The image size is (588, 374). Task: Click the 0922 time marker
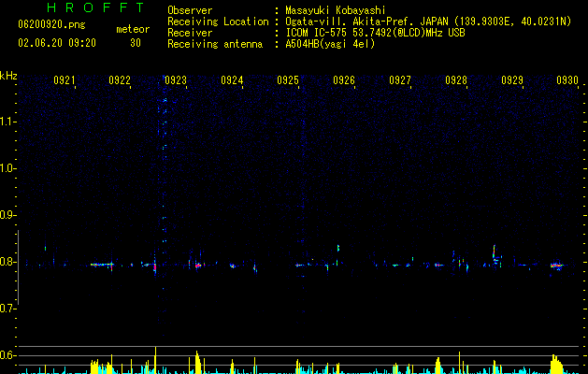(x=120, y=80)
